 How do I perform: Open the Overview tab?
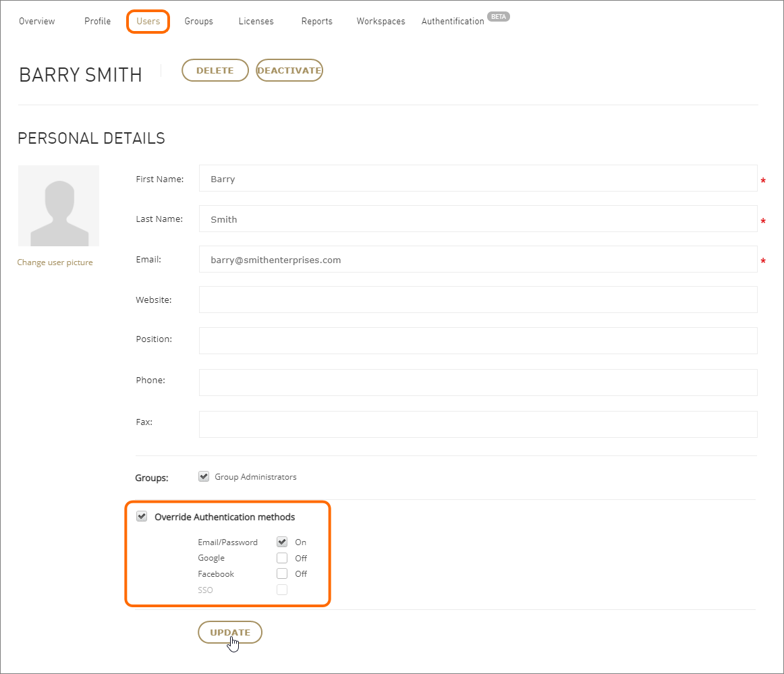pyautogui.click(x=37, y=22)
